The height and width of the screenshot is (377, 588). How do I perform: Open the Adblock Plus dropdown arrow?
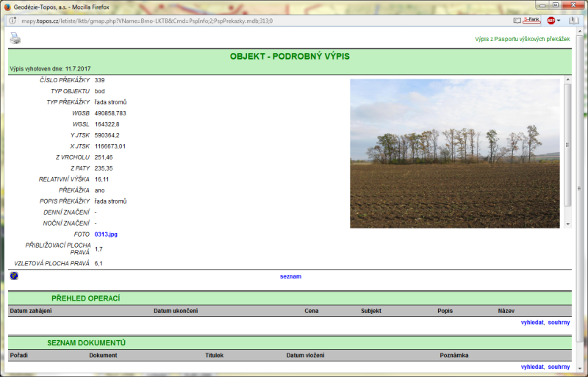559,21
